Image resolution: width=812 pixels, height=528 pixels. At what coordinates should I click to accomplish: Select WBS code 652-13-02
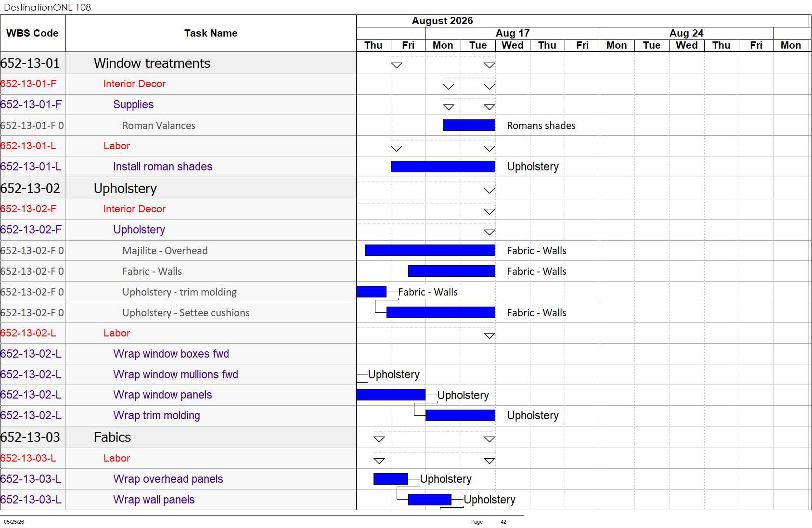click(30, 188)
